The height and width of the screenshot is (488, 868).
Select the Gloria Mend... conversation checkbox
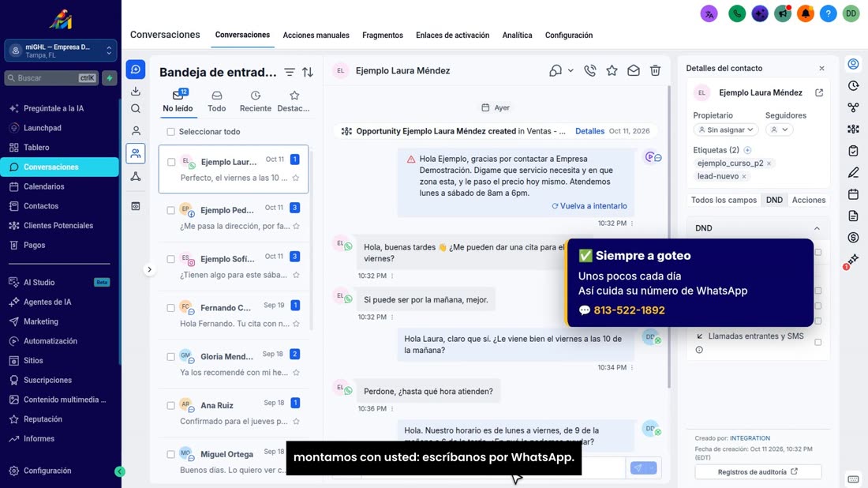171,357
